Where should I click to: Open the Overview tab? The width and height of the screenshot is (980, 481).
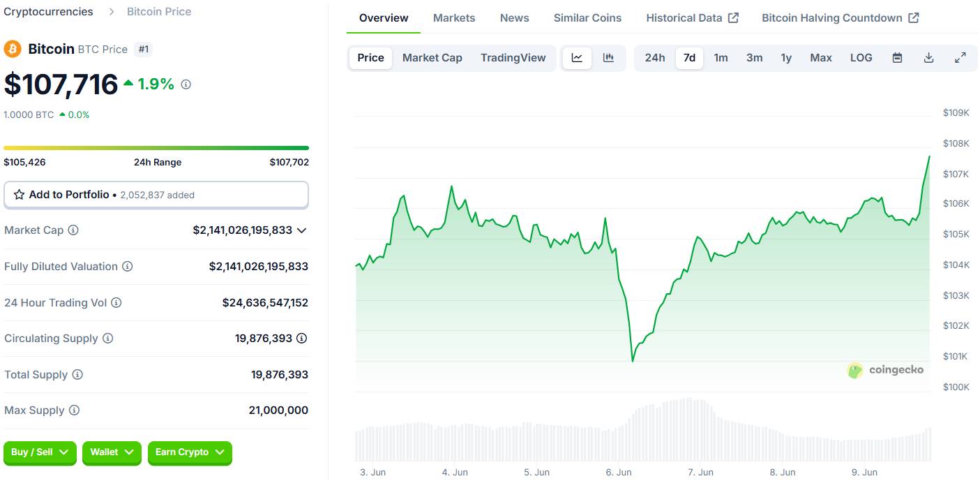click(384, 18)
